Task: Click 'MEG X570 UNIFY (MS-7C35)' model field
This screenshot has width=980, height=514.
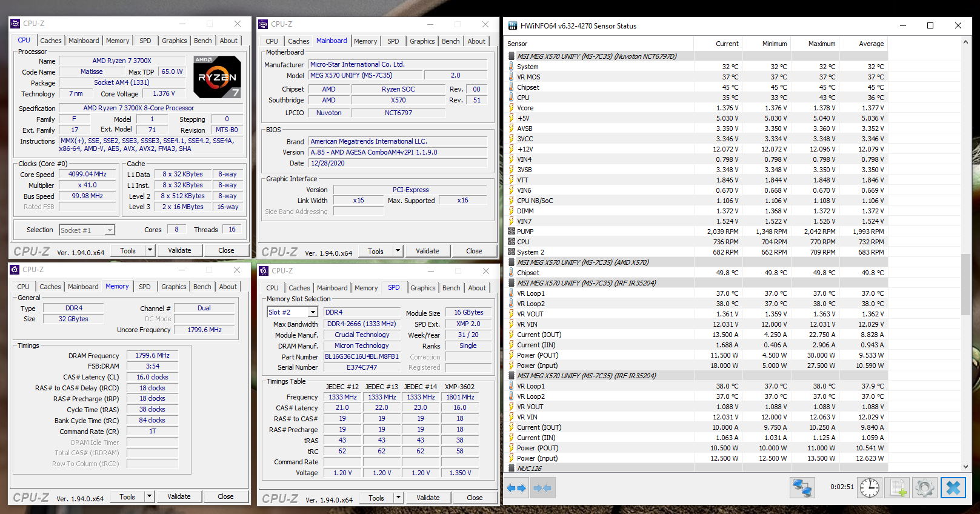Action: click(x=365, y=75)
